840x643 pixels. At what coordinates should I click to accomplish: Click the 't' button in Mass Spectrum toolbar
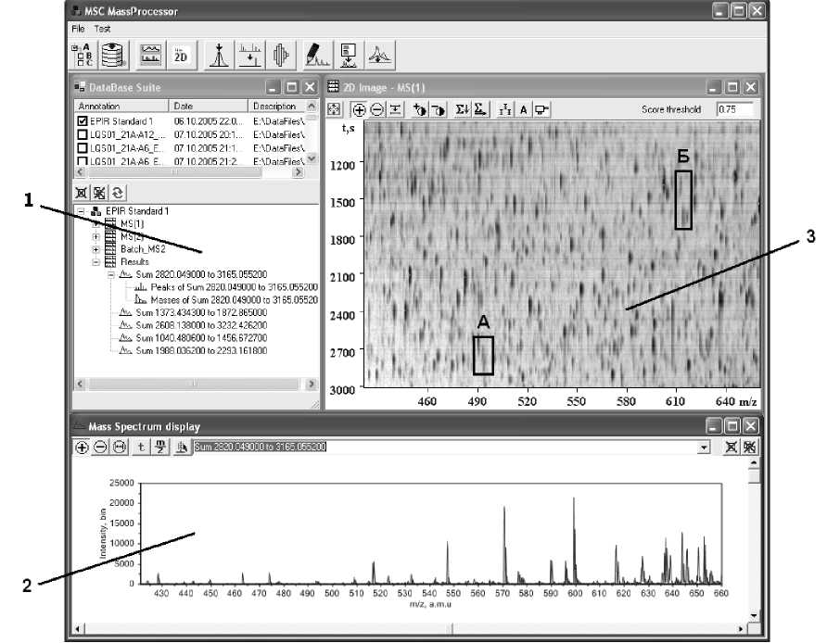141,447
